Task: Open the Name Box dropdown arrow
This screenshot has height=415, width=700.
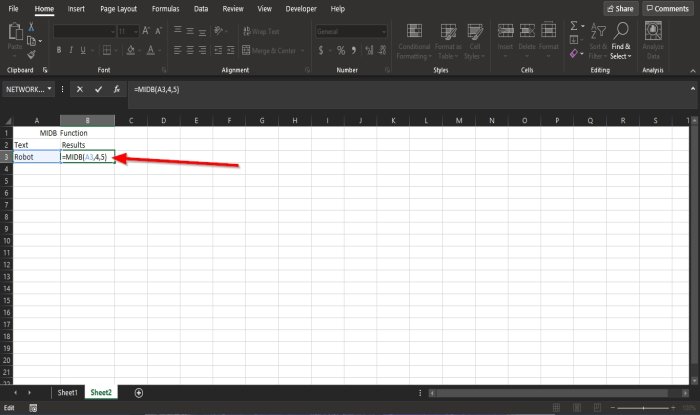Action: [x=50, y=89]
